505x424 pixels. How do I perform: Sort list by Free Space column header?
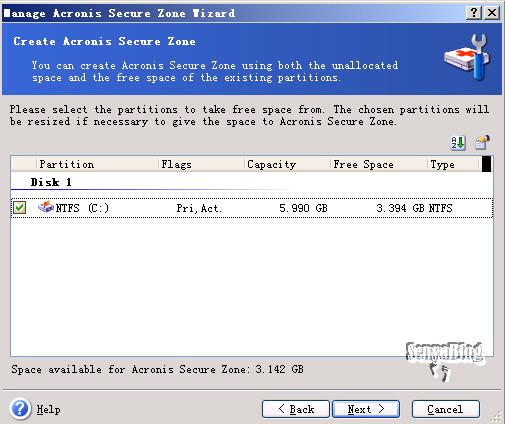click(x=379, y=164)
